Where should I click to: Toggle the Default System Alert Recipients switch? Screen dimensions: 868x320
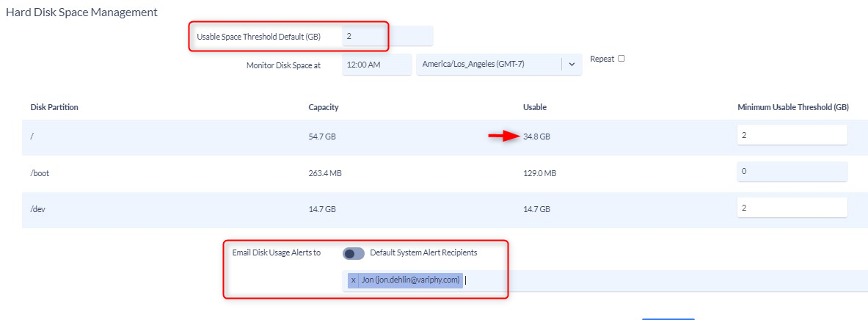point(354,253)
